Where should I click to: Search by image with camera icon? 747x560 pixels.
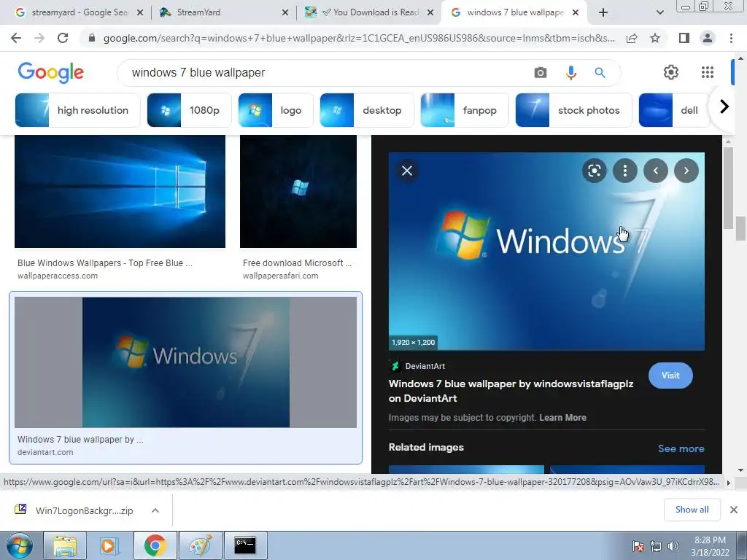coord(541,72)
